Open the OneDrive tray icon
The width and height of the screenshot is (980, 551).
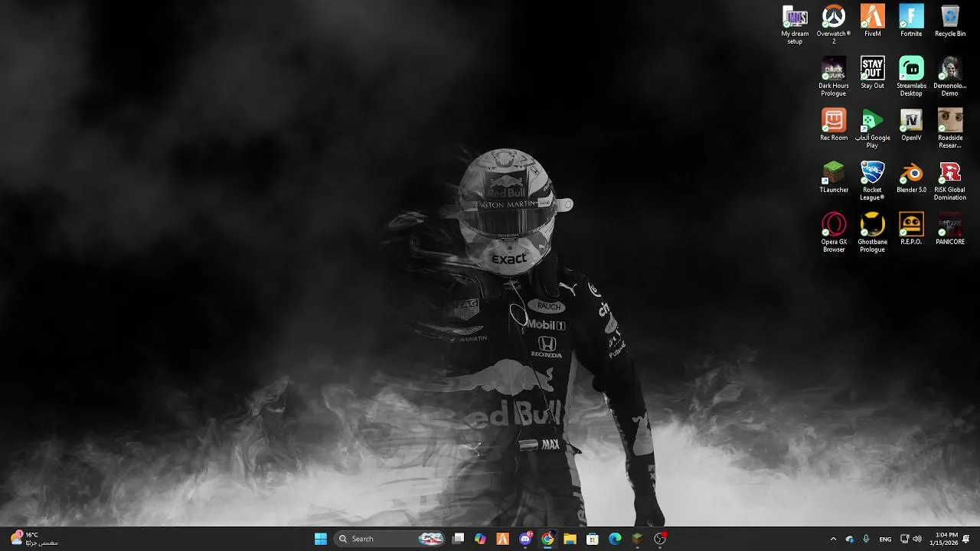[x=850, y=539]
